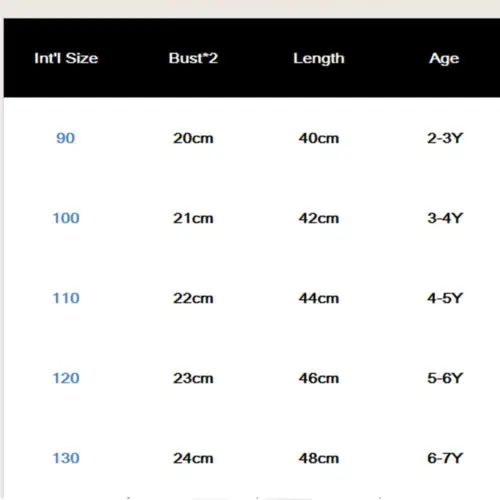The width and height of the screenshot is (500, 500).
Task: Click the 22cm bust value
Action: [x=193, y=298]
